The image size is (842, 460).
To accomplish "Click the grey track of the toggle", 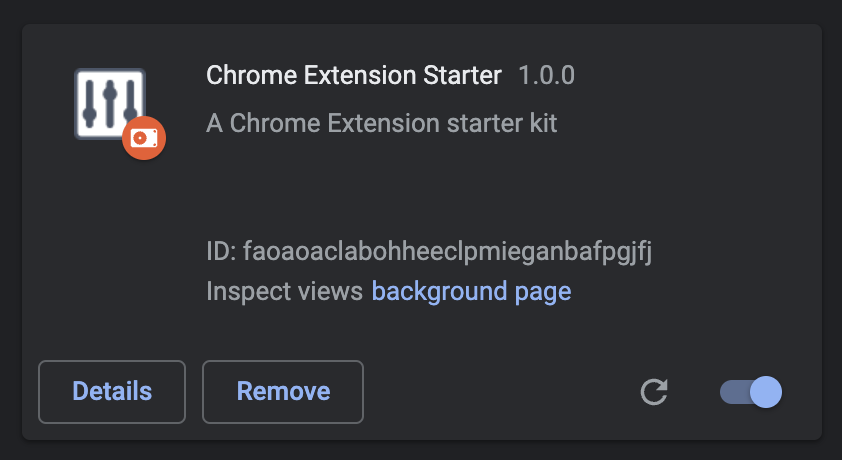I will pyautogui.click(x=731, y=392).
